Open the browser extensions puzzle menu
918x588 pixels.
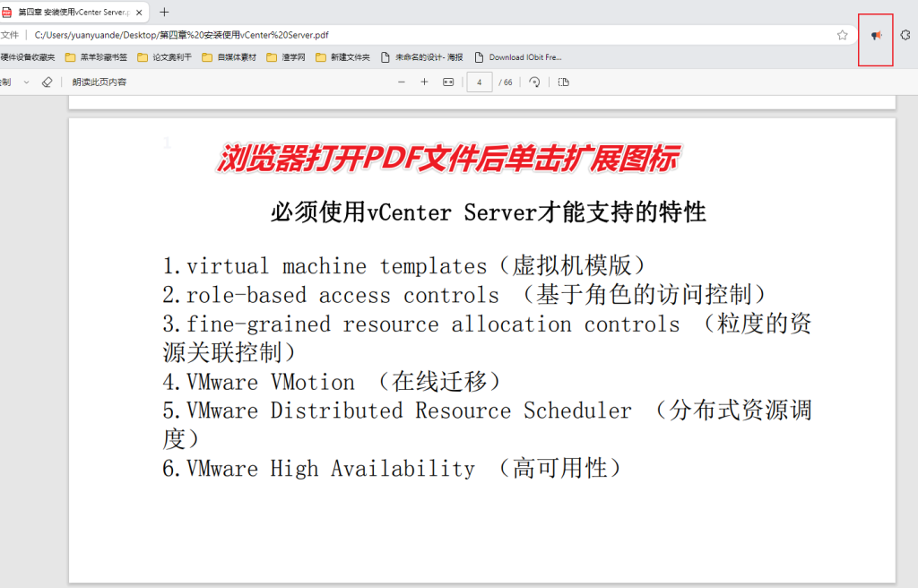(905, 35)
